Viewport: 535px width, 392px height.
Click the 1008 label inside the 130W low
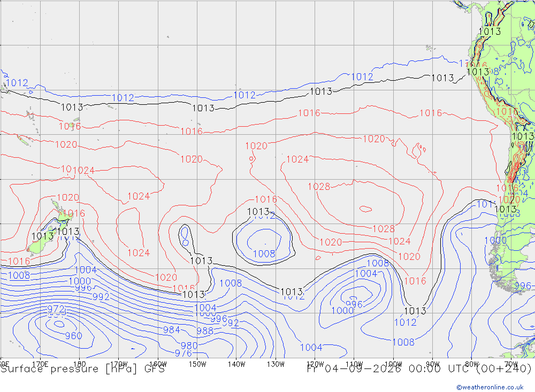(264, 254)
